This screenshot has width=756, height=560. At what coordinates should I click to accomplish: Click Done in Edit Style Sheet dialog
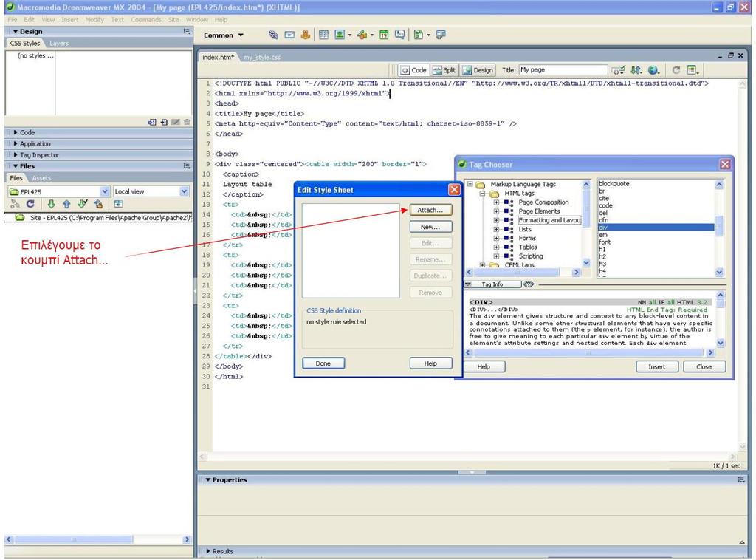click(x=323, y=363)
